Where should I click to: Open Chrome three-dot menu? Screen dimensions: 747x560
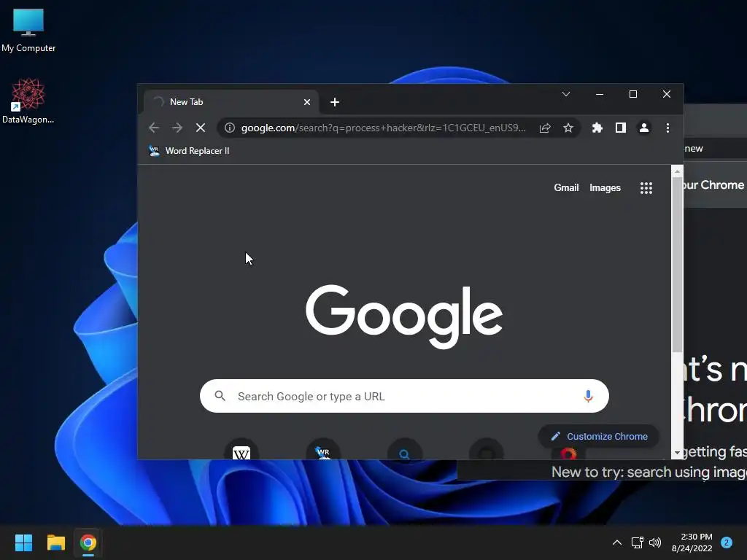pos(667,128)
